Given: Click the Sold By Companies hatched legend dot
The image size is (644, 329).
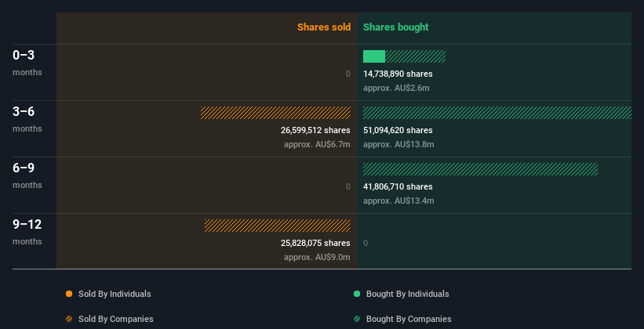Looking at the screenshot, I should (x=69, y=319).
